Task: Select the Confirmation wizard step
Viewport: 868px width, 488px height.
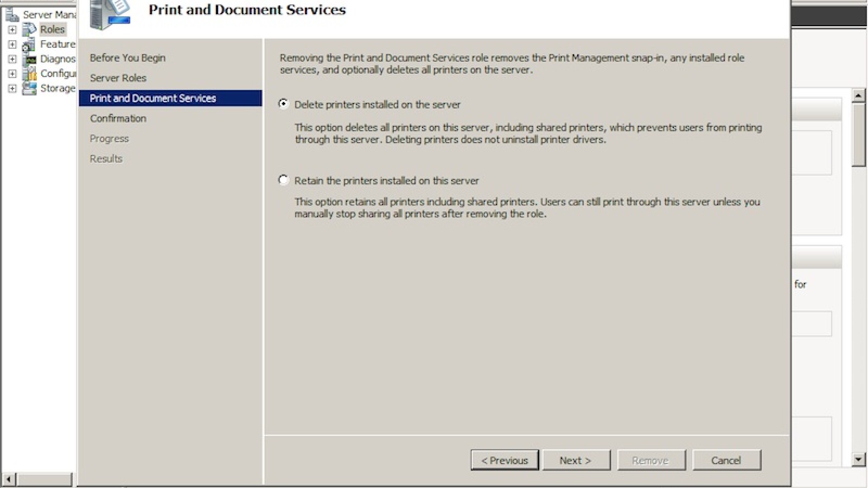Action: (x=118, y=118)
